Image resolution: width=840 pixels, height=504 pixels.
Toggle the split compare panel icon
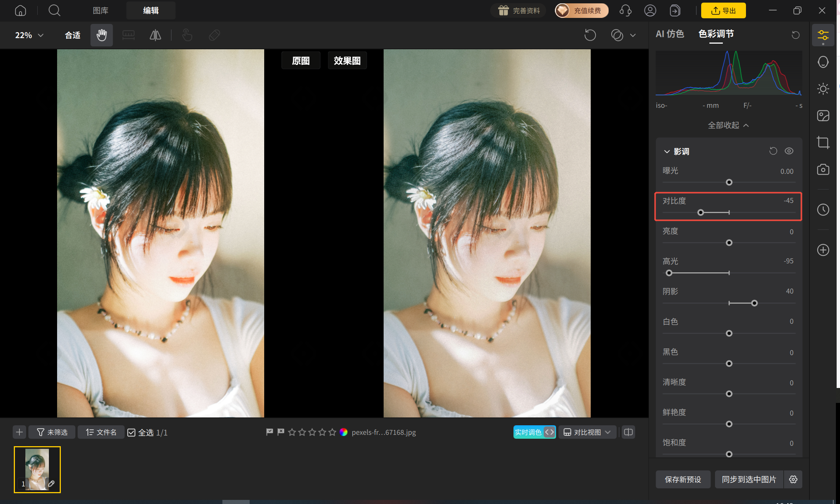click(x=628, y=432)
